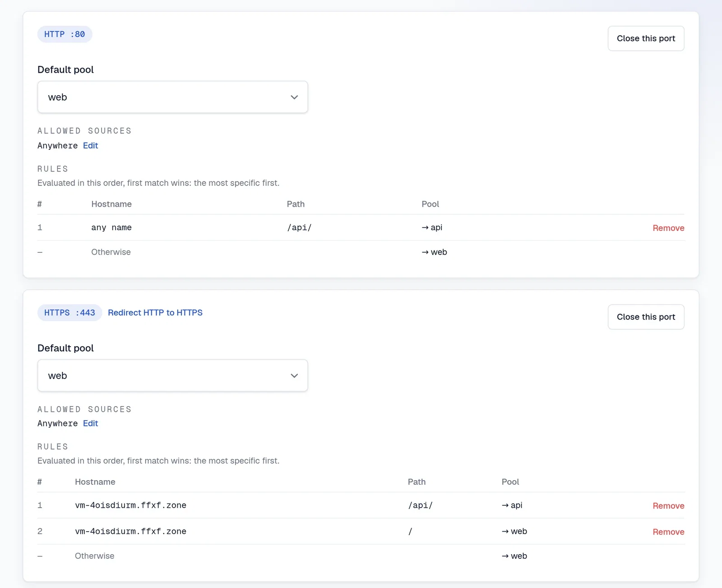Image resolution: width=722 pixels, height=588 pixels.
Task: Click '→ web' in HTTPS Otherwise row
Action: pyautogui.click(x=514, y=556)
